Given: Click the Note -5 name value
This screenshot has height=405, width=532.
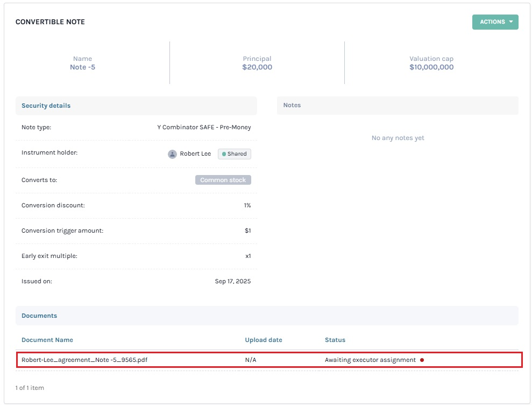Looking at the screenshot, I should (x=82, y=67).
